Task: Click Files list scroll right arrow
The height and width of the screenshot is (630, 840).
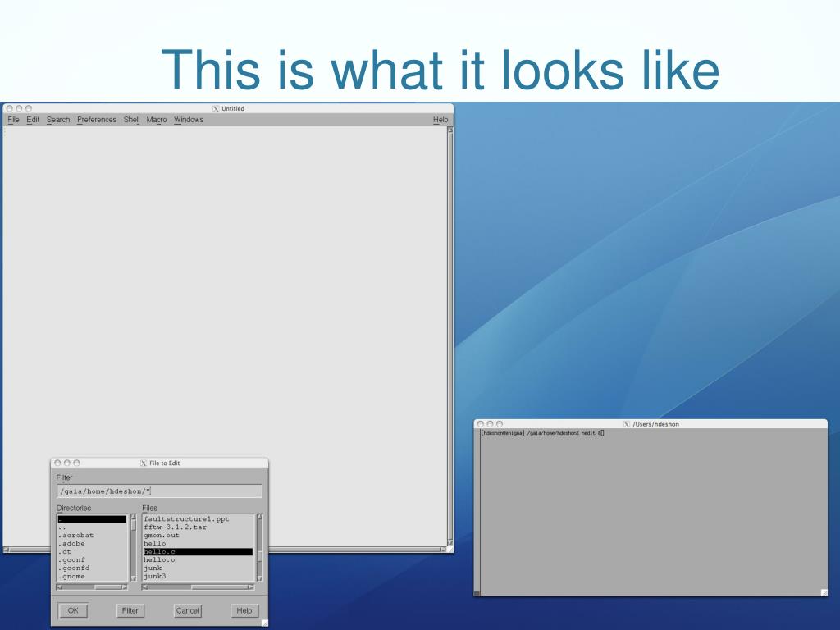Action: 251,587
